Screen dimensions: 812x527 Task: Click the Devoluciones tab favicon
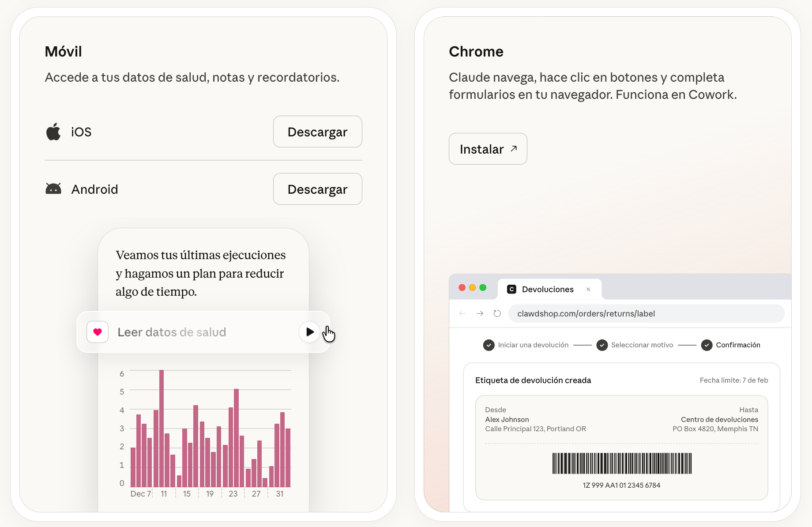511,289
